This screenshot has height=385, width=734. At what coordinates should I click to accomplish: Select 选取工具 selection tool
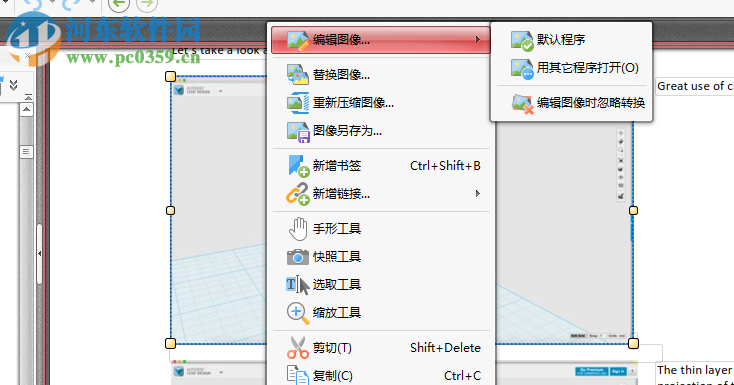(x=381, y=284)
